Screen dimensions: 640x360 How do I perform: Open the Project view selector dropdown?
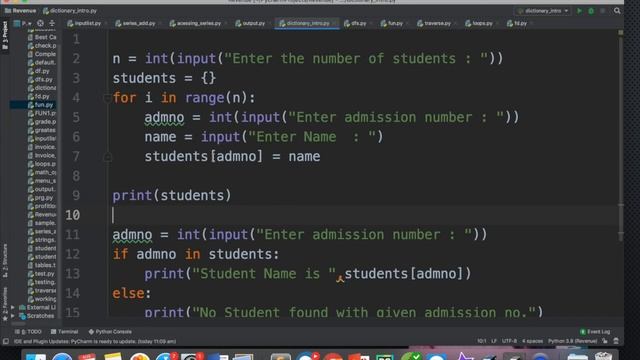point(22,23)
